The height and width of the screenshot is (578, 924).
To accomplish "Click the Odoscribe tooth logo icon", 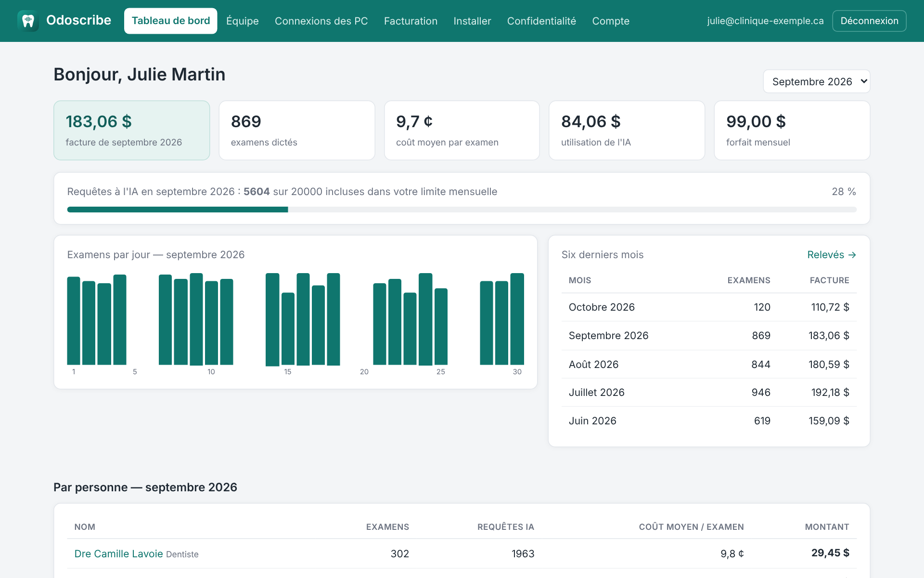I will [28, 21].
